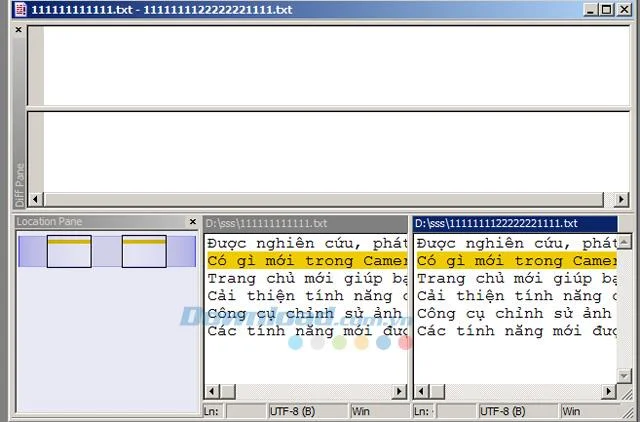Select the D:\sss\111111112222221111.txt file header
The width and height of the screenshot is (640, 422).
click(x=515, y=223)
